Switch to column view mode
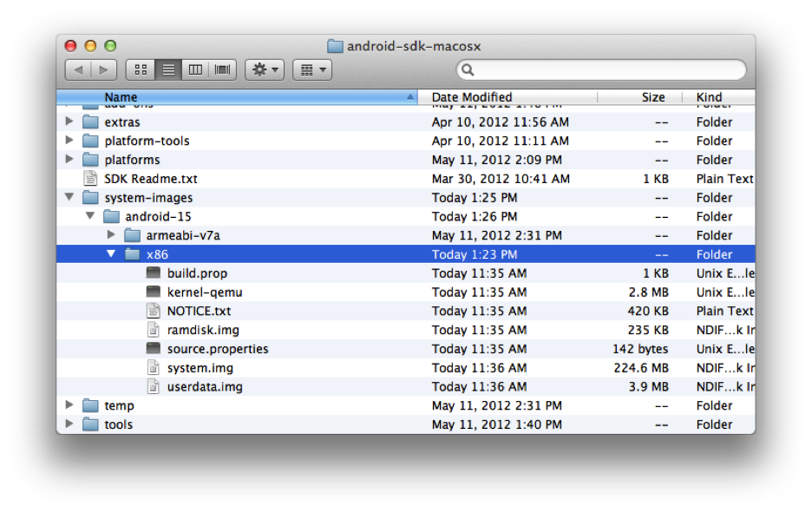This screenshot has width=812, height=513. tap(195, 69)
